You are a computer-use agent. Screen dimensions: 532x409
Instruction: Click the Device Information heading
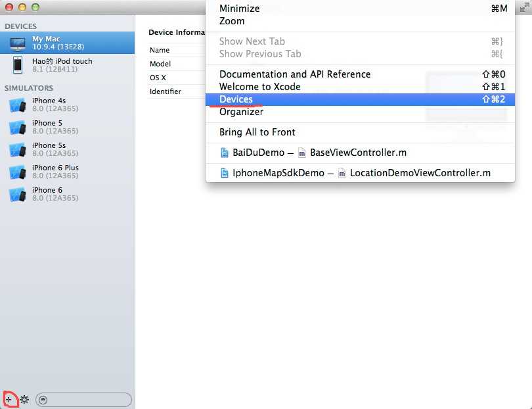(177, 32)
